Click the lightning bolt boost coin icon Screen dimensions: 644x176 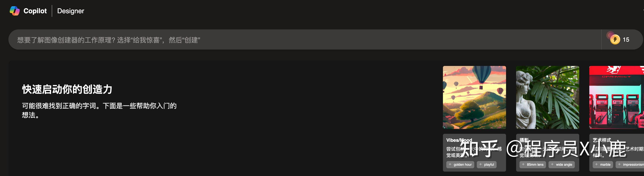tap(615, 39)
